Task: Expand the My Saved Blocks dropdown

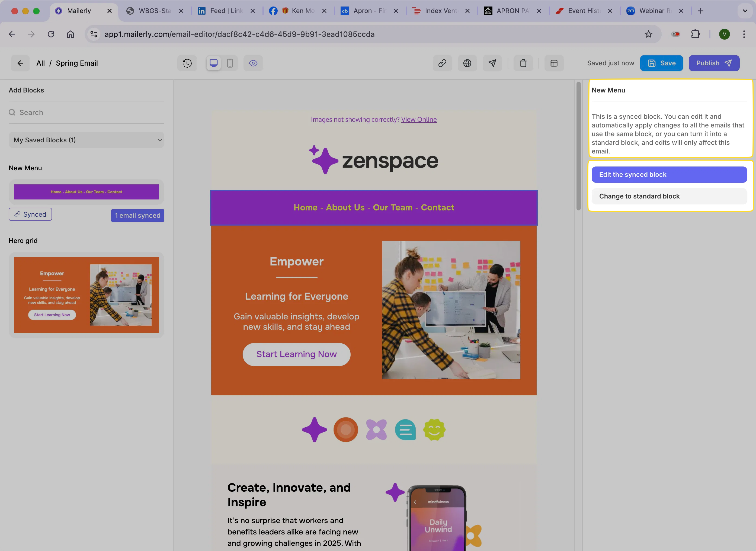Action: coord(87,140)
